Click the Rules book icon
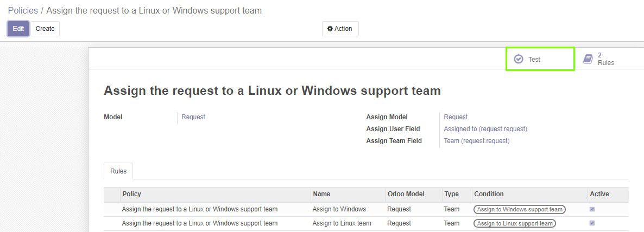This screenshot has height=232, width=644. coord(588,59)
